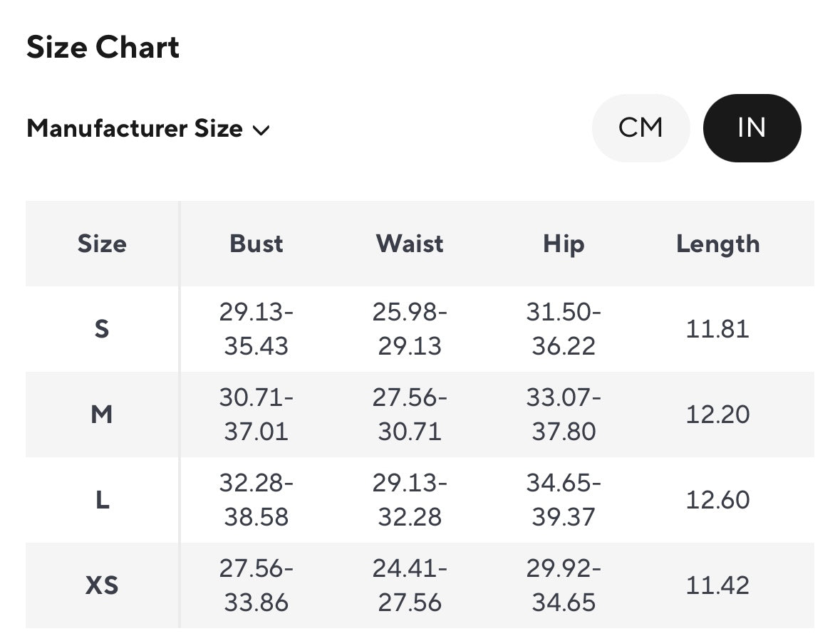Click length value 11.42 for XS
The height and width of the screenshot is (636, 840).
[717, 585]
